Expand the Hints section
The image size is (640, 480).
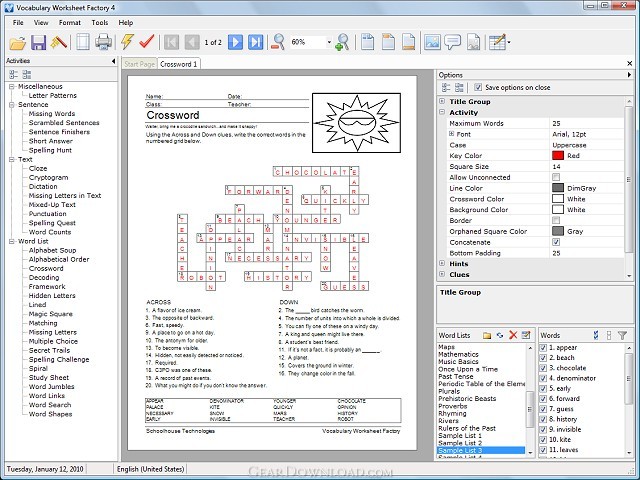[442, 263]
